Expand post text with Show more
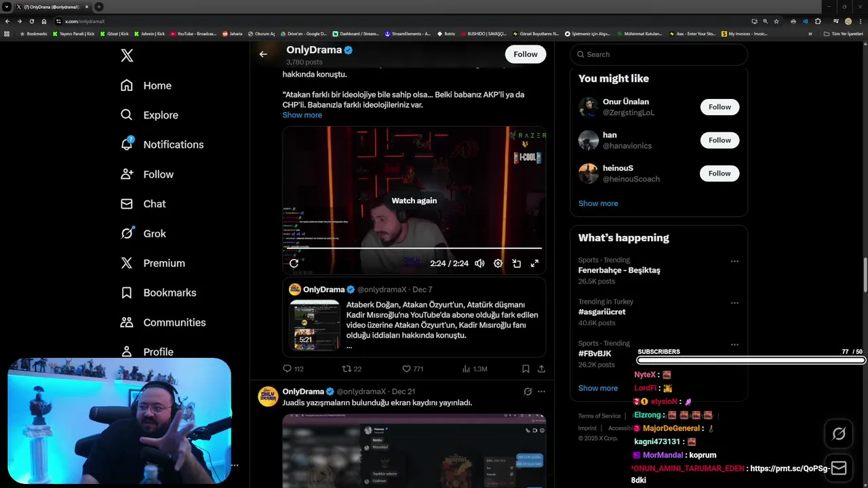Image resolution: width=868 pixels, height=488 pixels. 302,115
